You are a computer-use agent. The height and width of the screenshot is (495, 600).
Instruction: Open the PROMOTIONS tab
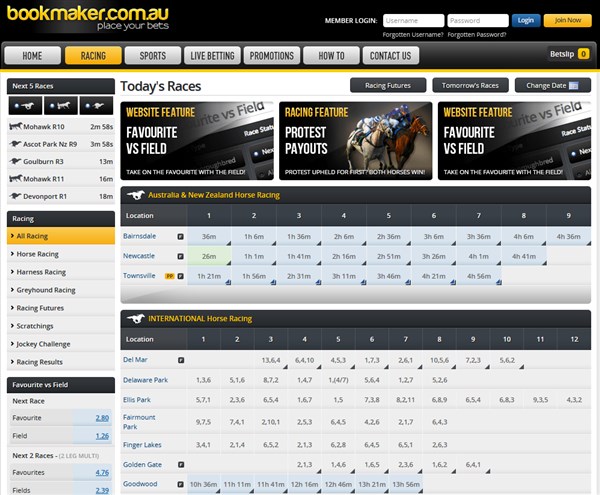pyautogui.click(x=272, y=56)
